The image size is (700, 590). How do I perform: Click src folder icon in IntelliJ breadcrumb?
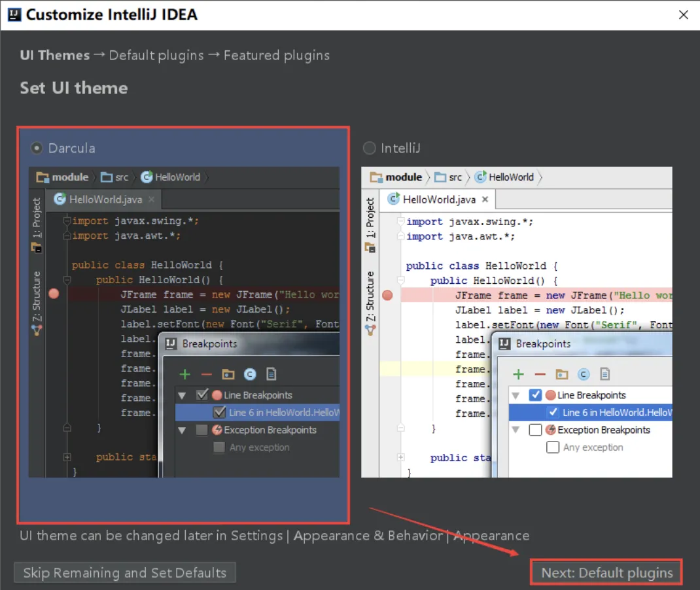440,177
